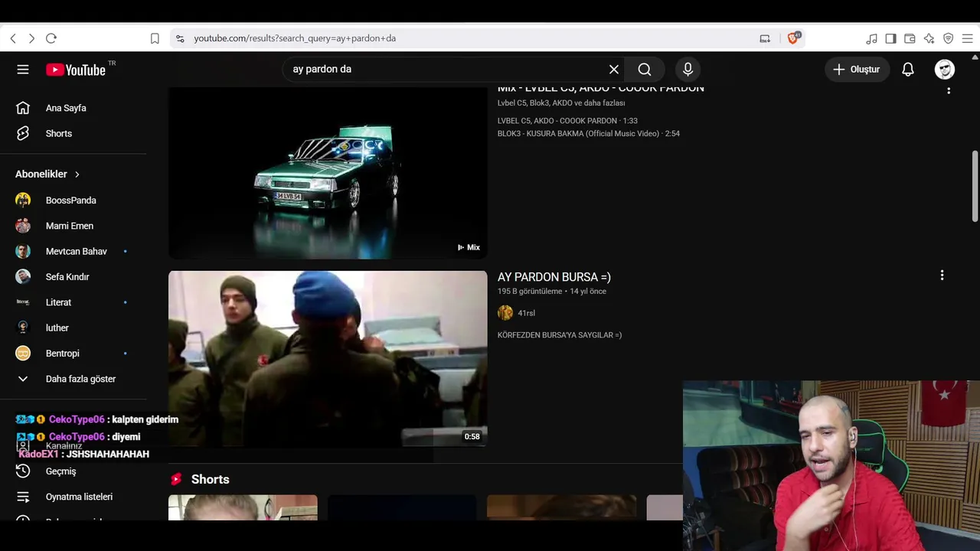This screenshot has width=980, height=551.
Task: Click the Shorts section heading
Action: (x=211, y=479)
